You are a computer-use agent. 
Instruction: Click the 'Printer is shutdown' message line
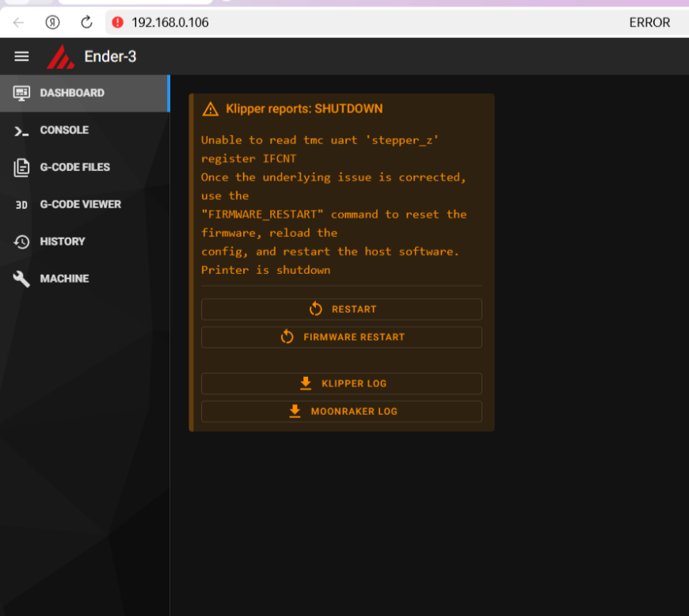point(265,270)
